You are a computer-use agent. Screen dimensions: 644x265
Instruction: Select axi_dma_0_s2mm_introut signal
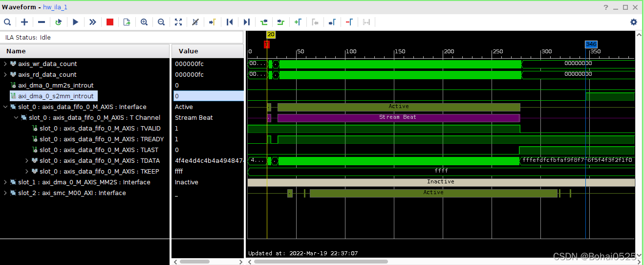pos(56,96)
